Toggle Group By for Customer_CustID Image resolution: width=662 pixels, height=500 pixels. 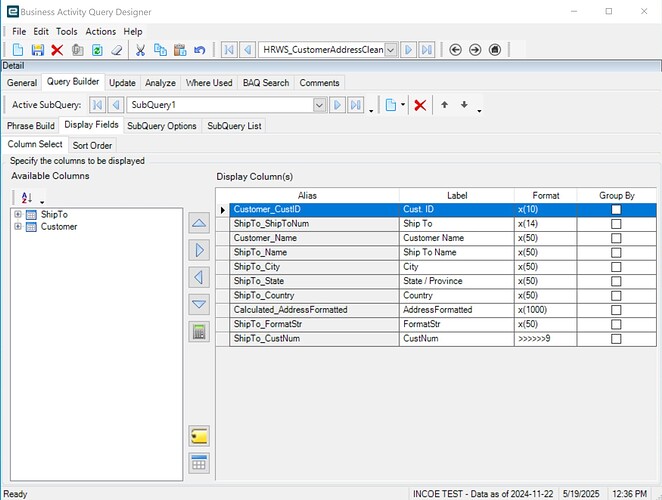click(616, 209)
